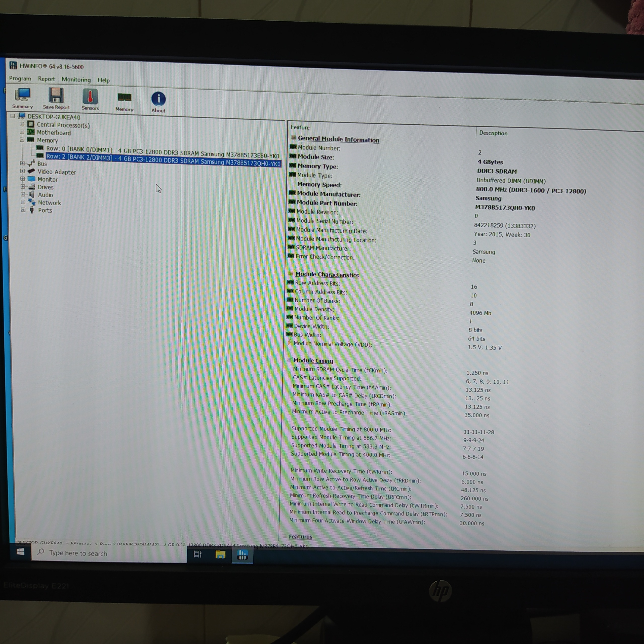Expand the Motherboard node
Screen dimensions: 644x644
point(22,132)
